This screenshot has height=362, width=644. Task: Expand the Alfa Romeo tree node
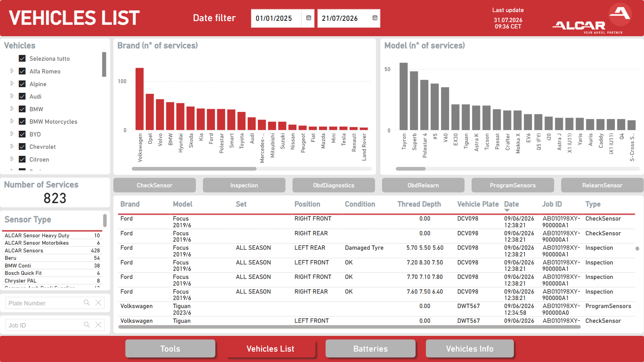click(12, 71)
